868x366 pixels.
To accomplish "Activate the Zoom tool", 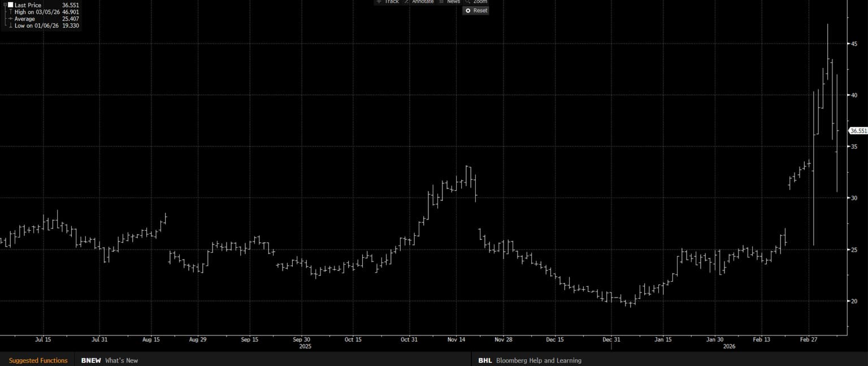I will pos(476,2).
